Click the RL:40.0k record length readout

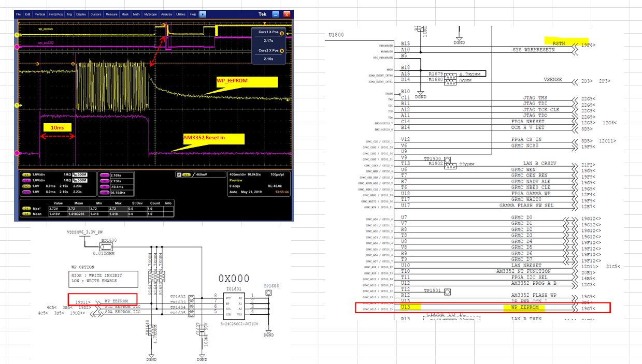point(275,186)
